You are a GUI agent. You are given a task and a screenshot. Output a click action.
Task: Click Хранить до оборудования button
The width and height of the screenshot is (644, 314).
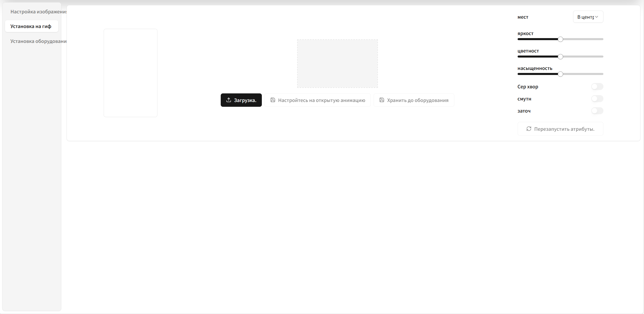click(414, 100)
